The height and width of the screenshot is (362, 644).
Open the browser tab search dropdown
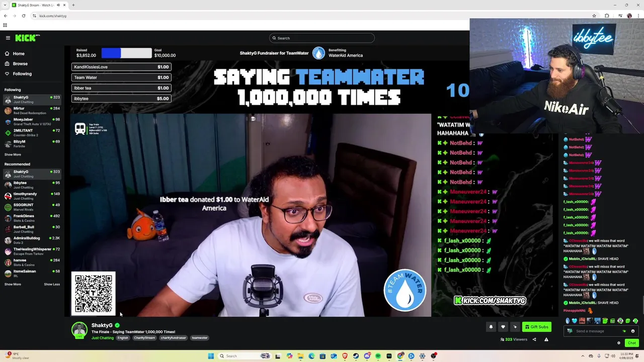[x=5, y=5]
